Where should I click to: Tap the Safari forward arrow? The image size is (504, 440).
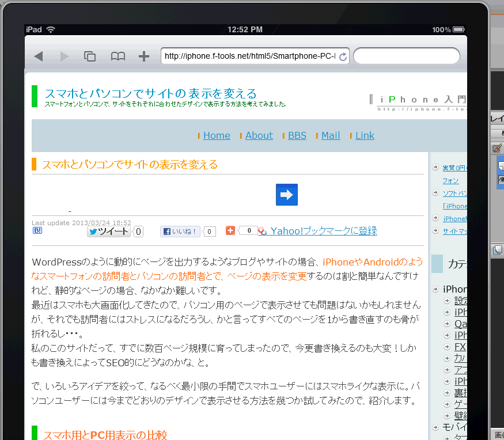64,56
